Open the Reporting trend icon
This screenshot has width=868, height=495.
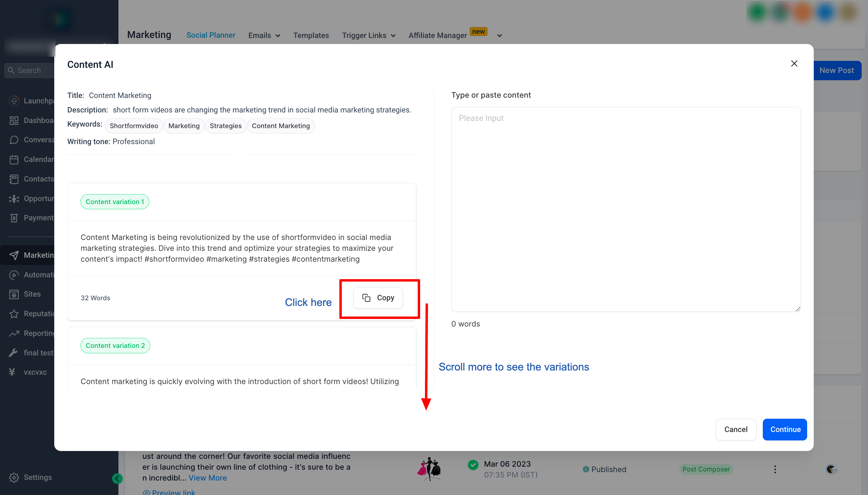click(x=14, y=333)
